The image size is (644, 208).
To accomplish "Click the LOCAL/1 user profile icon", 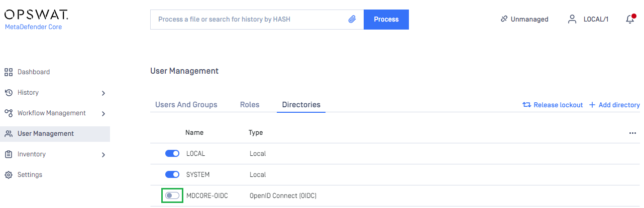I will [572, 20].
